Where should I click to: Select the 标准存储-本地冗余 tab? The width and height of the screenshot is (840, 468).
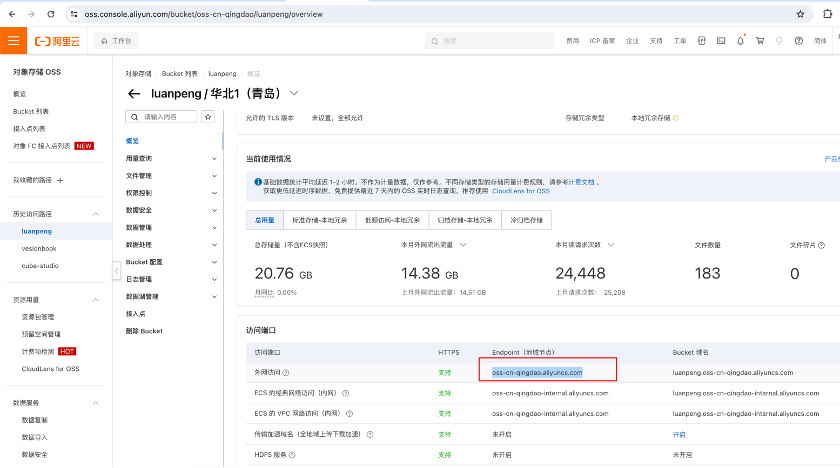pyautogui.click(x=320, y=220)
